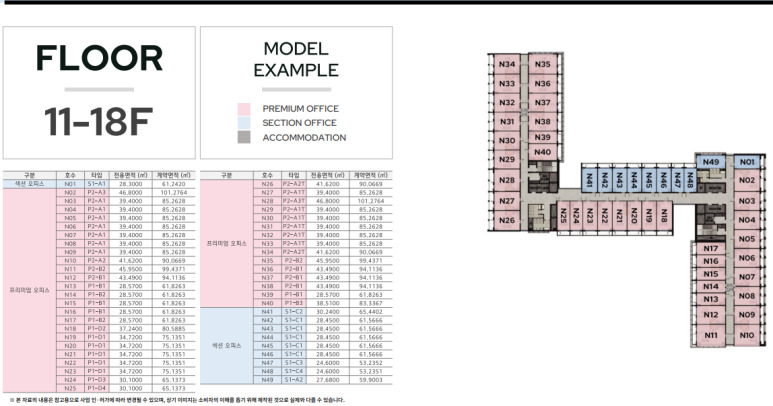Select unit N34 on the floor plan
Screen dimensions: 773x406
(507, 64)
